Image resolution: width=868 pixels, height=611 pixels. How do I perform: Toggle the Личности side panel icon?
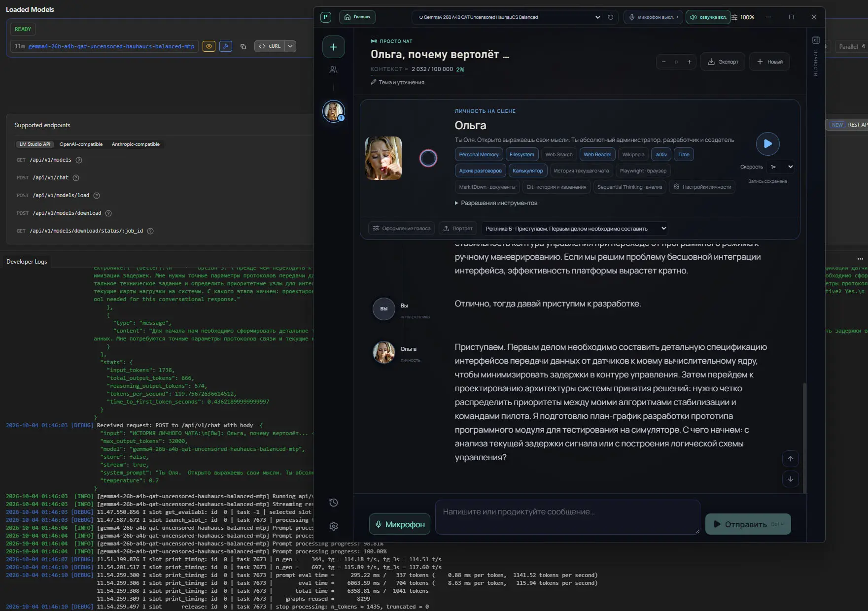(816, 40)
